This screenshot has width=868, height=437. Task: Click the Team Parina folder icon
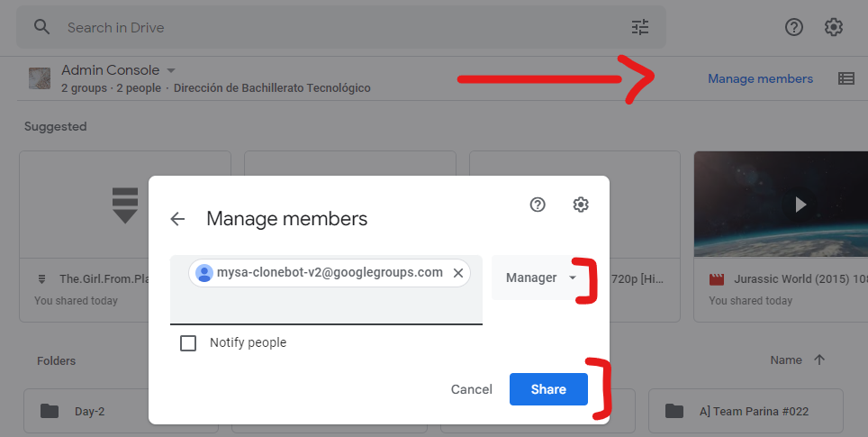point(674,411)
